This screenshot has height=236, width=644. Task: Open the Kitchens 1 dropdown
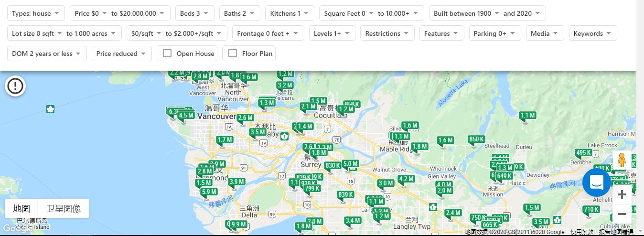(290, 13)
